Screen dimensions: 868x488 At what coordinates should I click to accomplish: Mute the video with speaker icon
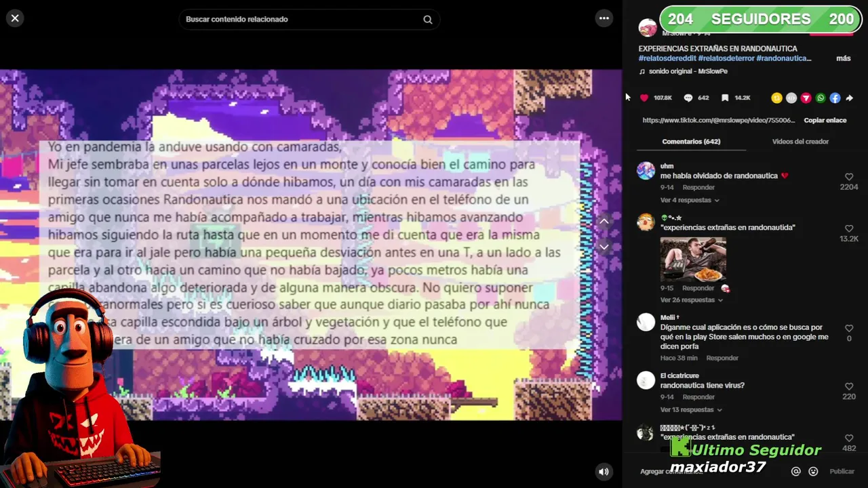tap(604, 472)
